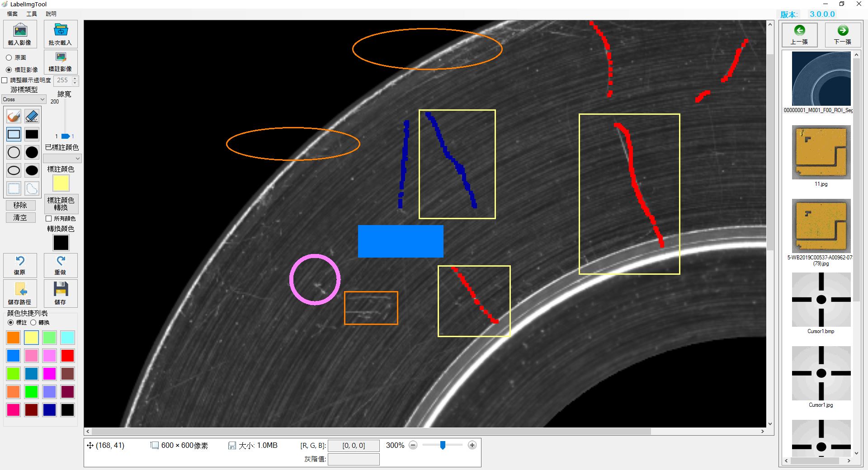Image resolution: width=868 pixels, height=470 pixels.
Task: Click the 儲存 save floppy button
Action: pyautogui.click(x=61, y=293)
